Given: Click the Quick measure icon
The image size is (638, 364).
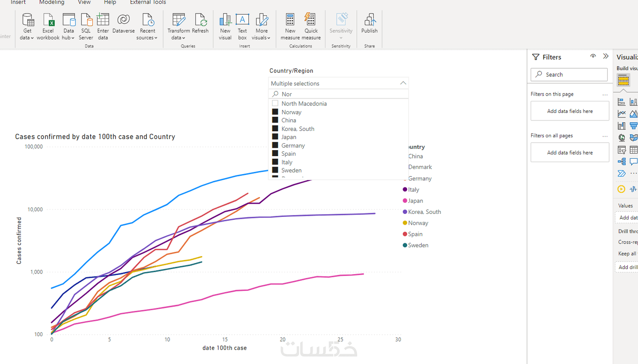Looking at the screenshot, I should (x=310, y=20).
